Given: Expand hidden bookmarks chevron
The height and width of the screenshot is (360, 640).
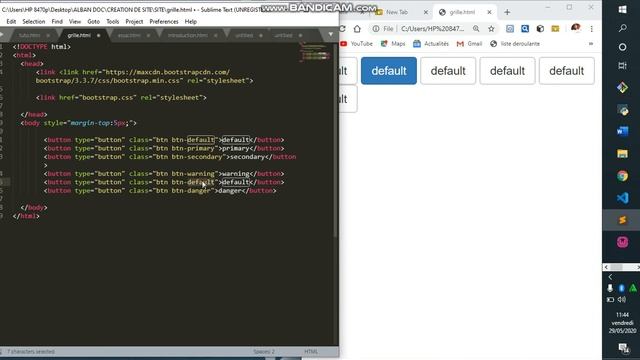Looking at the screenshot, I should click(591, 44).
